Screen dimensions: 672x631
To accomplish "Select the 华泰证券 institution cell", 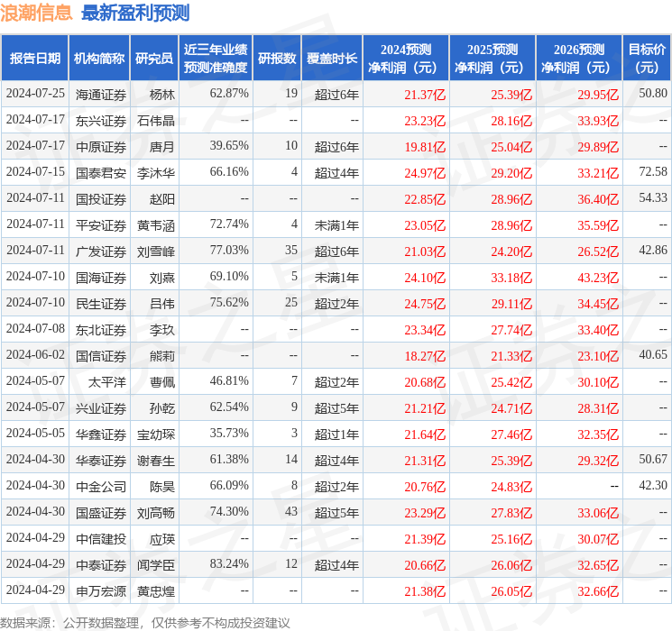I will click(101, 461).
